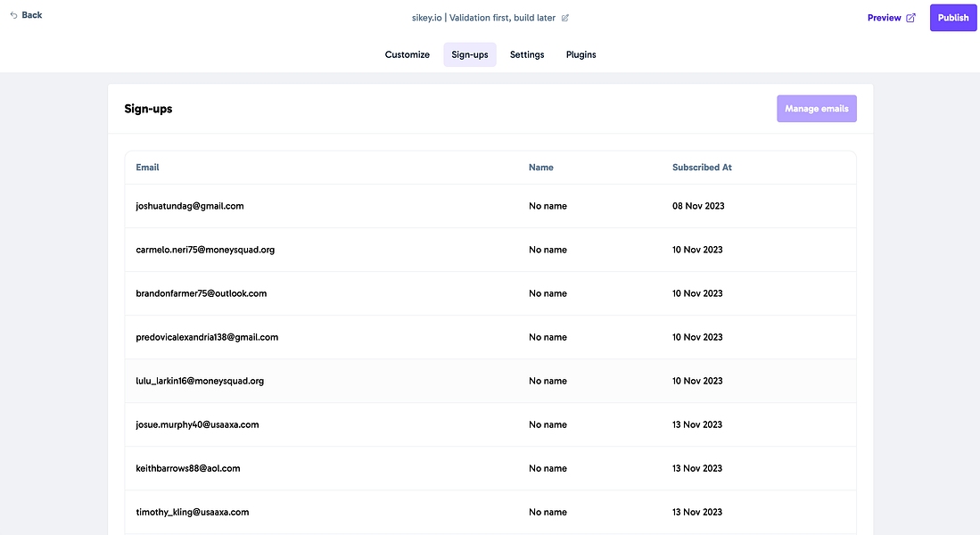Click the Name column header
Viewport: 980px width, 535px height.
pyautogui.click(x=540, y=168)
